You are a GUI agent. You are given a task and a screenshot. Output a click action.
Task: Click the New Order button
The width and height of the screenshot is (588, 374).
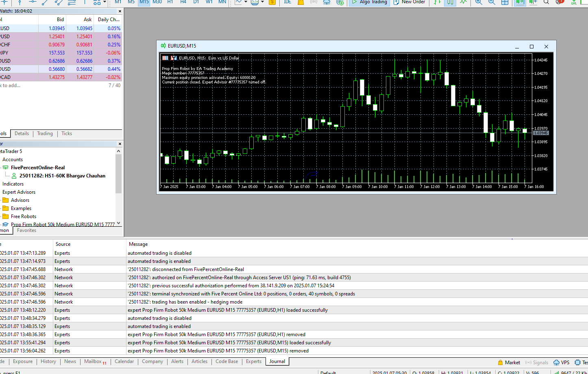coord(409,2)
